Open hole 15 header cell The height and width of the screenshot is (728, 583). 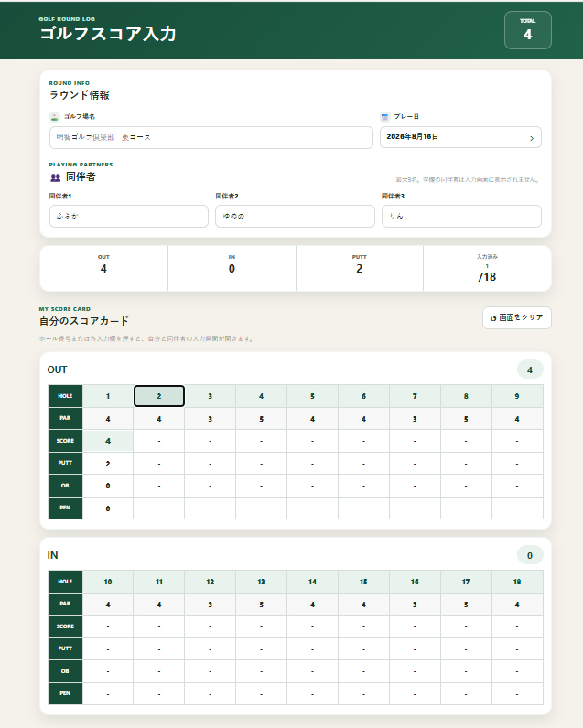click(363, 582)
